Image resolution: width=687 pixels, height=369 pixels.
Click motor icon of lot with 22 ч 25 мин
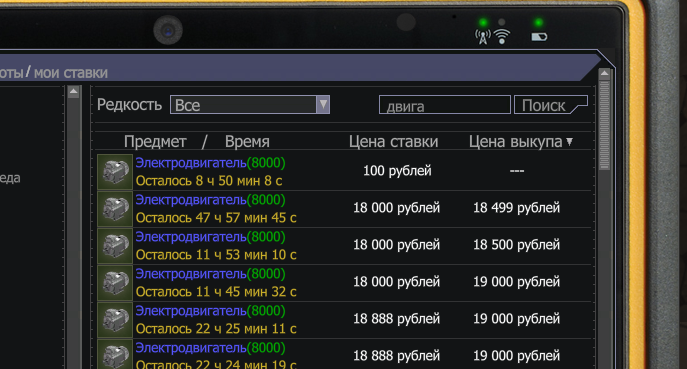(115, 320)
